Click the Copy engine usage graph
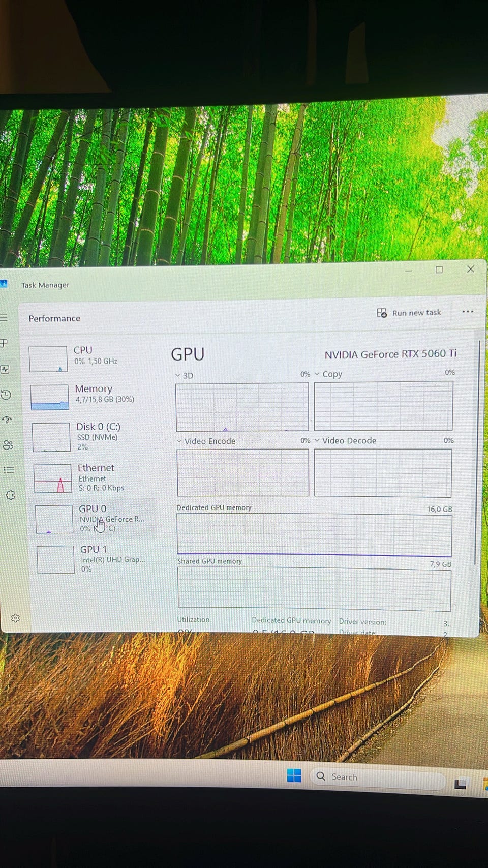The height and width of the screenshot is (868, 488). tap(383, 406)
